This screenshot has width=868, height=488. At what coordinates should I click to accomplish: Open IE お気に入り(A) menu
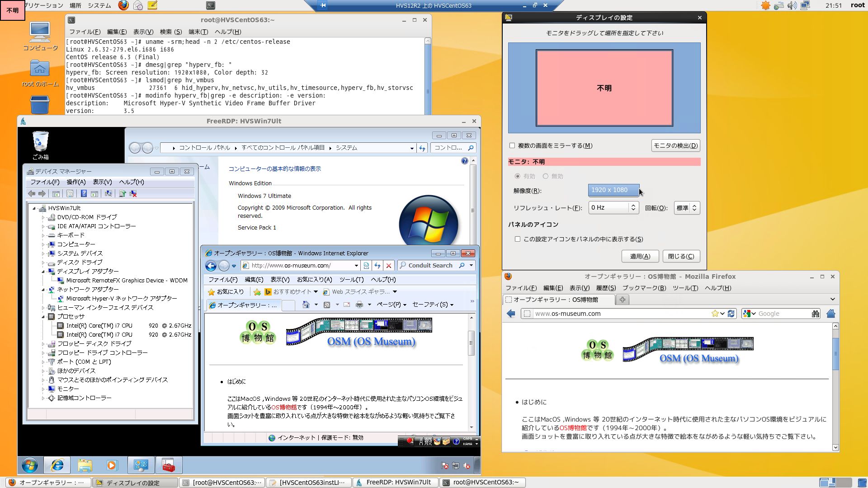coord(314,280)
